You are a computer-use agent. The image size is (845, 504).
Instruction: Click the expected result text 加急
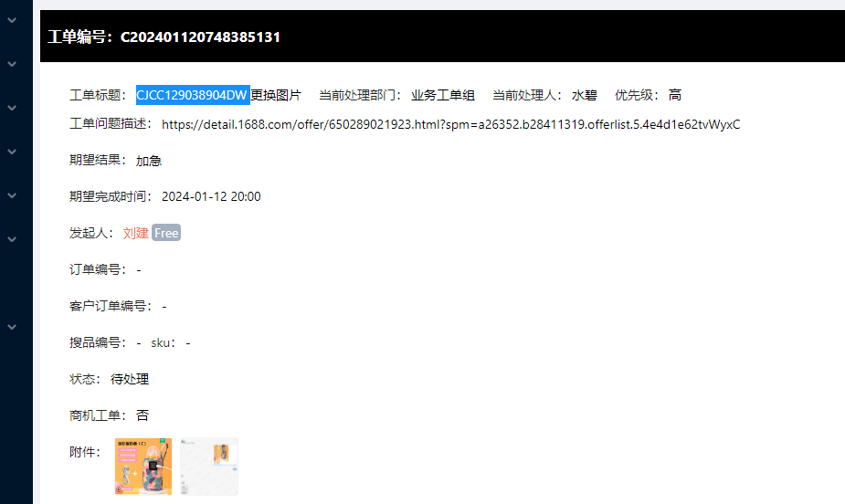(x=149, y=161)
